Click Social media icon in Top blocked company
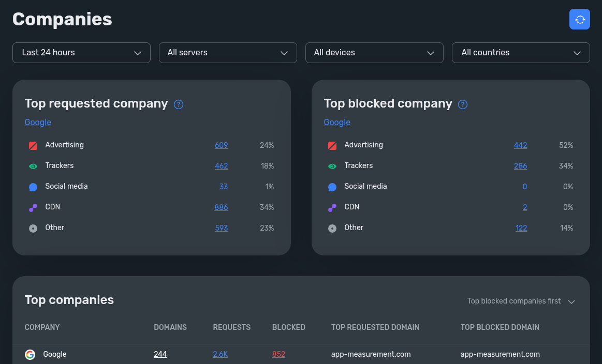The image size is (602, 364). 332,187
